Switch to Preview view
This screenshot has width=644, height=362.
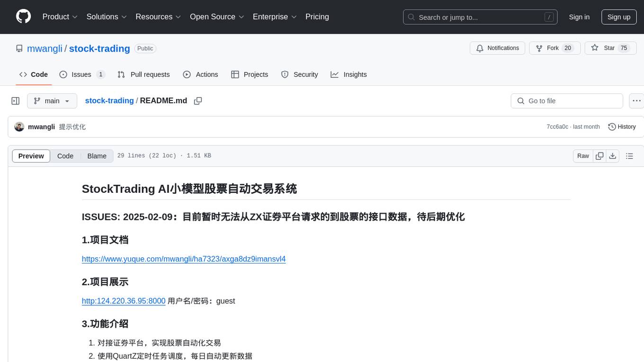pyautogui.click(x=31, y=156)
